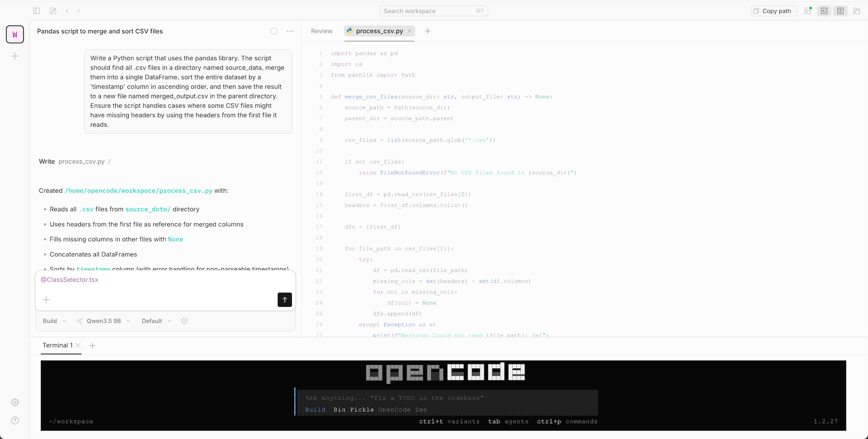868x439 pixels.
Task: Click the Search workspace field
Action: point(433,10)
